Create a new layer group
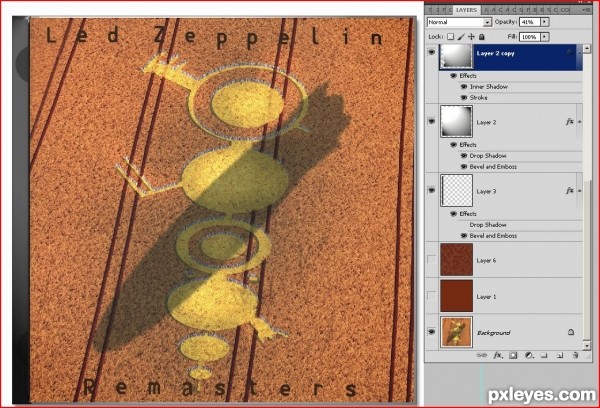 [544, 356]
